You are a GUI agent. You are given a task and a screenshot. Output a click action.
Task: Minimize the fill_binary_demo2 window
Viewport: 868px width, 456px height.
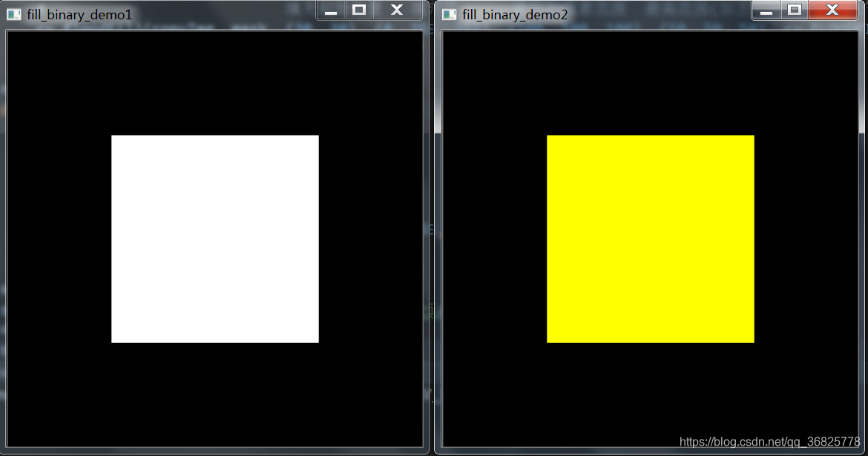point(766,10)
